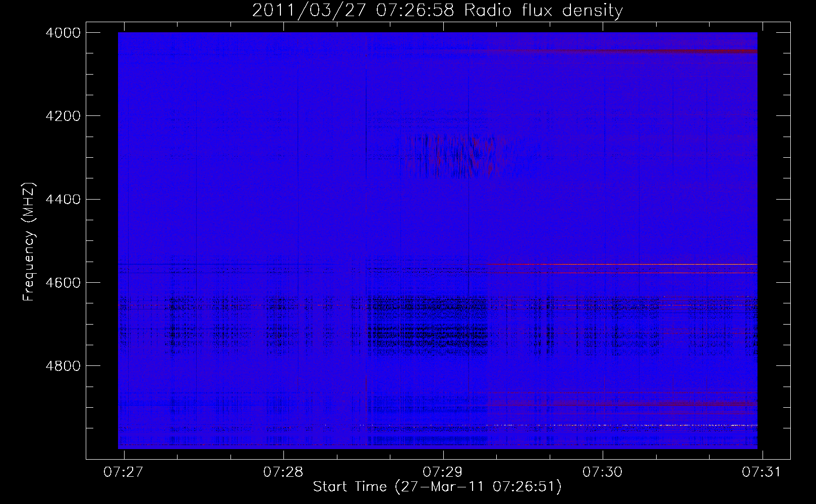Image resolution: width=816 pixels, height=504 pixels.
Task: Click the 07:29 time tick label
Action: click(443, 472)
